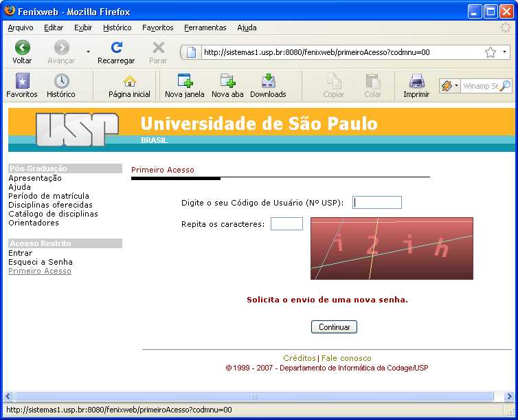
Task: Open the Ajuda menu
Action: (x=247, y=27)
